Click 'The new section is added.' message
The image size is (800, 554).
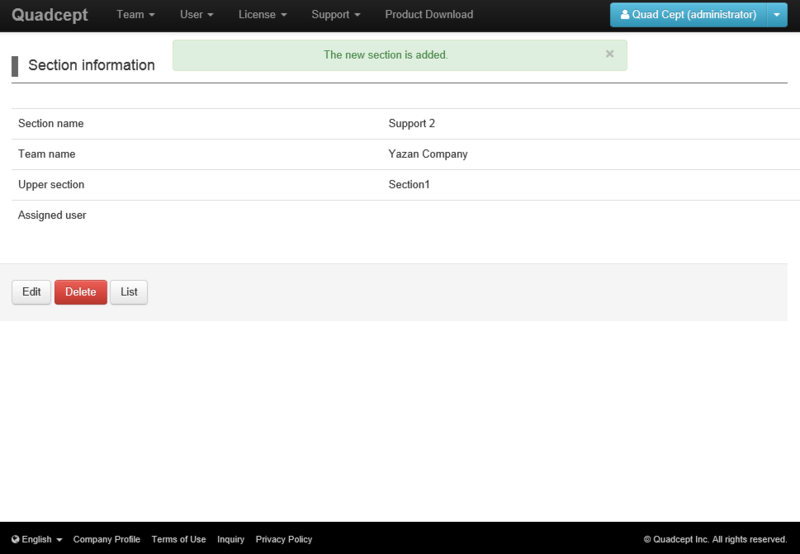click(386, 55)
